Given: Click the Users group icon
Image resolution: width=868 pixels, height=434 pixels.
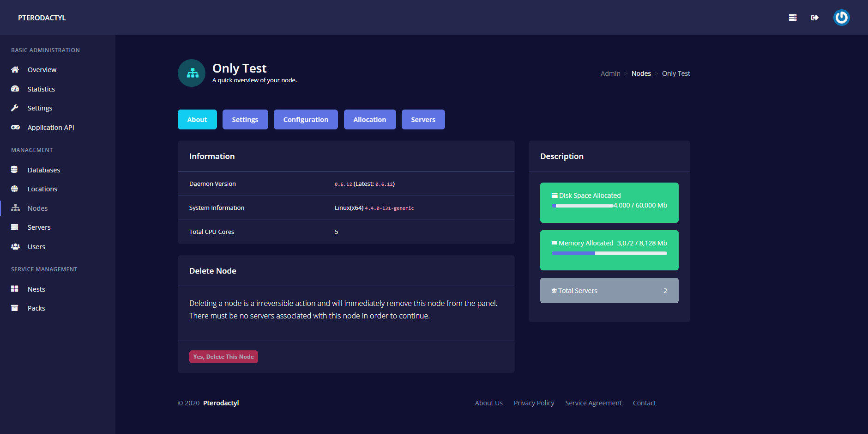Looking at the screenshot, I should (15, 246).
